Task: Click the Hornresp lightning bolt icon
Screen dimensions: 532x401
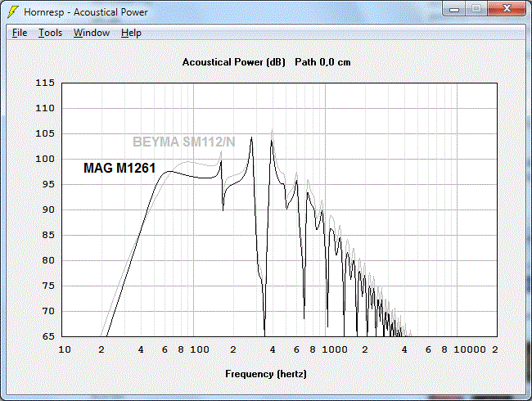Action: tap(12, 12)
